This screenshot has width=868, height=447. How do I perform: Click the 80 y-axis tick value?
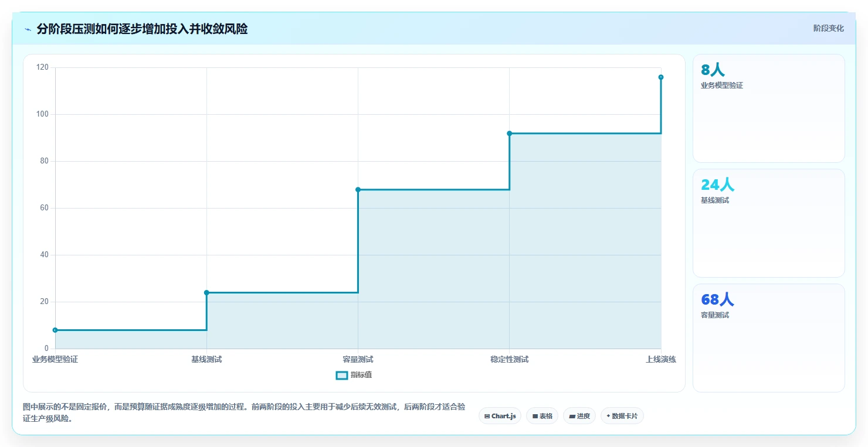(x=45, y=161)
